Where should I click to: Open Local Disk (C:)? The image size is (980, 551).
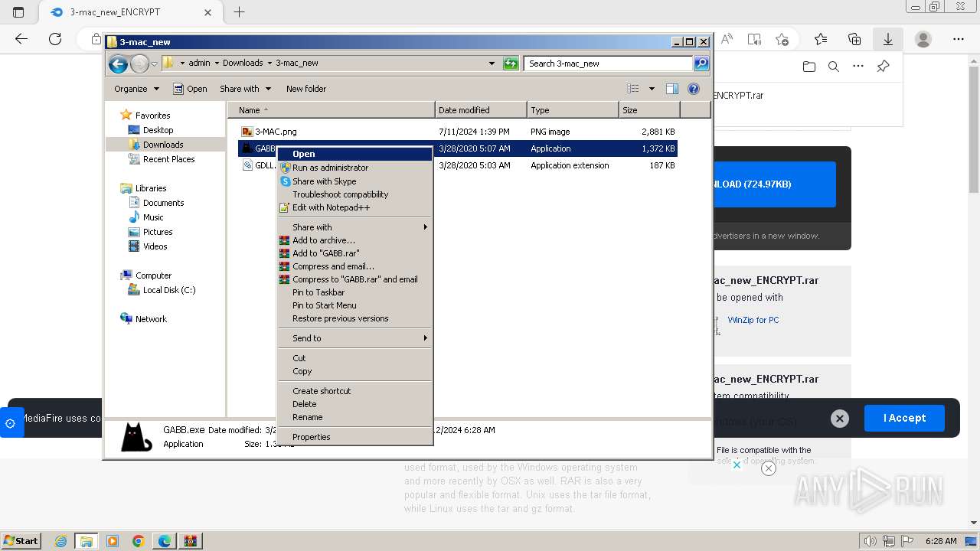(169, 290)
